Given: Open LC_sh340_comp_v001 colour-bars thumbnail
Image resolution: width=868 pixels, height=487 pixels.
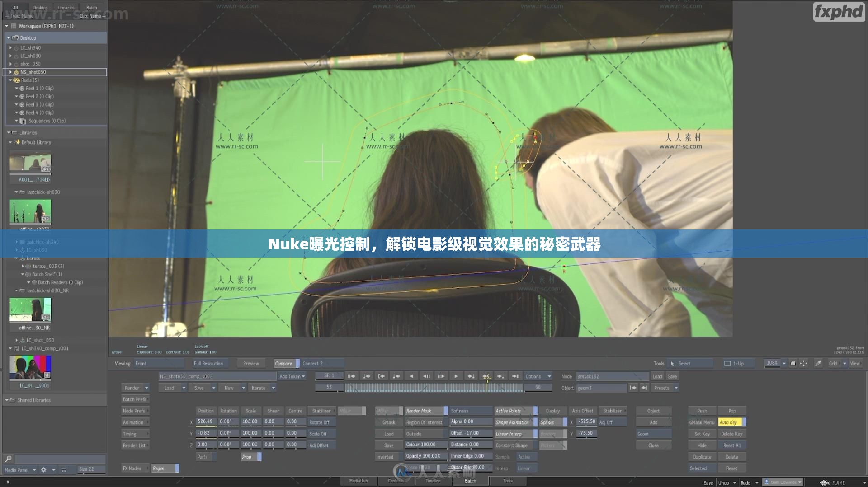Looking at the screenshot, I should coord(30,367).
